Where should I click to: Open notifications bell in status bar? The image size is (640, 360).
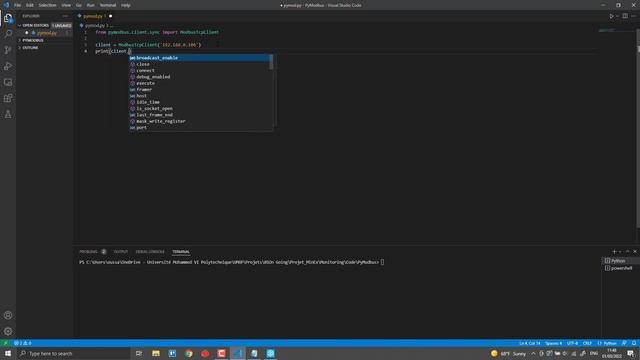point(634,343)
